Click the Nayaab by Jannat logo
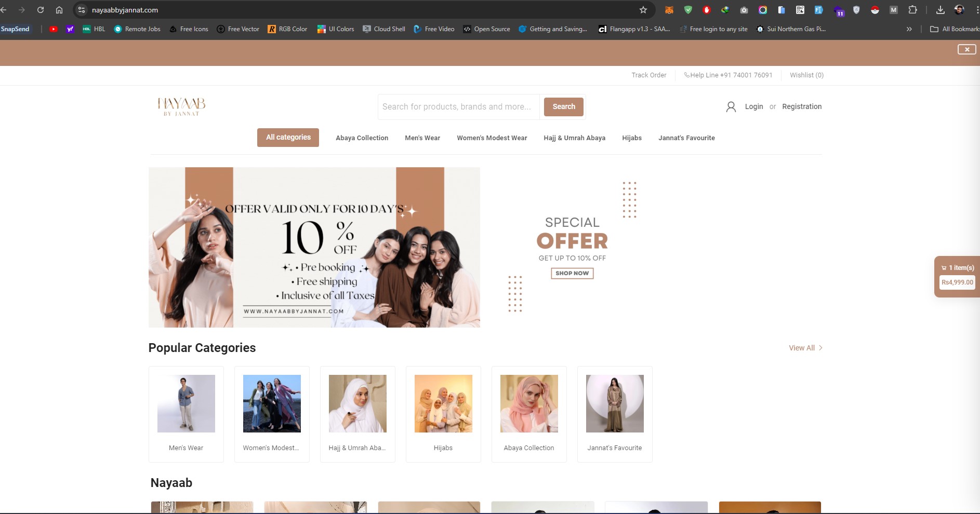 click(181, 106)
